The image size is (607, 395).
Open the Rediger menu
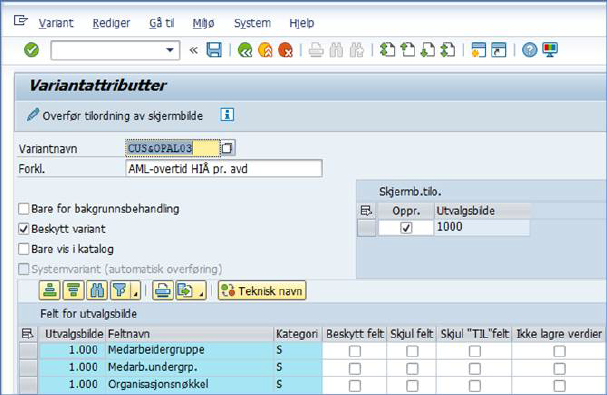coord(111,23)
